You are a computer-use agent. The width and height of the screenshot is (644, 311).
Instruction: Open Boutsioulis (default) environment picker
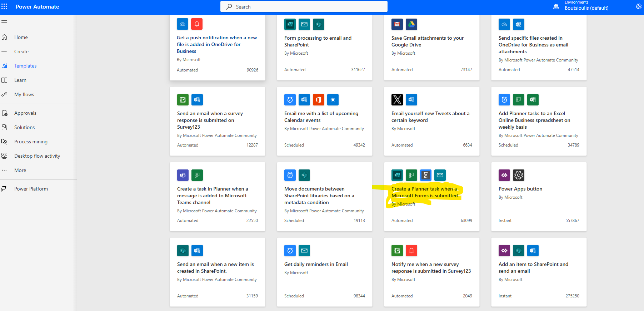click(x=586, y=8)
